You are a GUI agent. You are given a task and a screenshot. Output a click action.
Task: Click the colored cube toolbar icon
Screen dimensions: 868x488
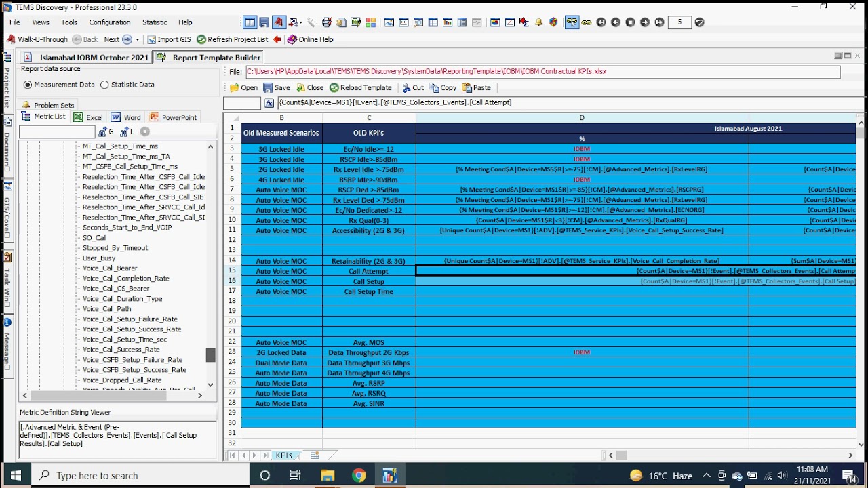click(553, 22)
